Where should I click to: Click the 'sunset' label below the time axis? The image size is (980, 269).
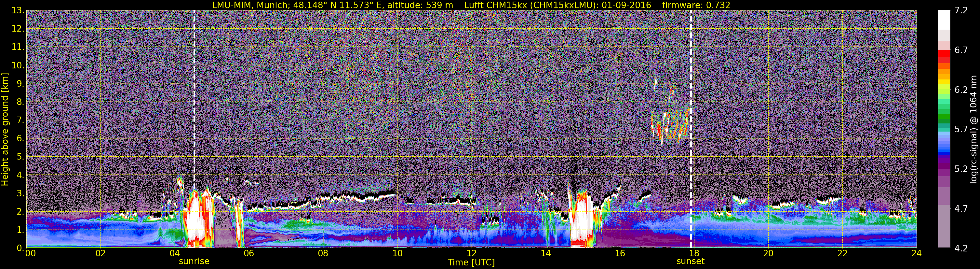[x=691, y=262]
